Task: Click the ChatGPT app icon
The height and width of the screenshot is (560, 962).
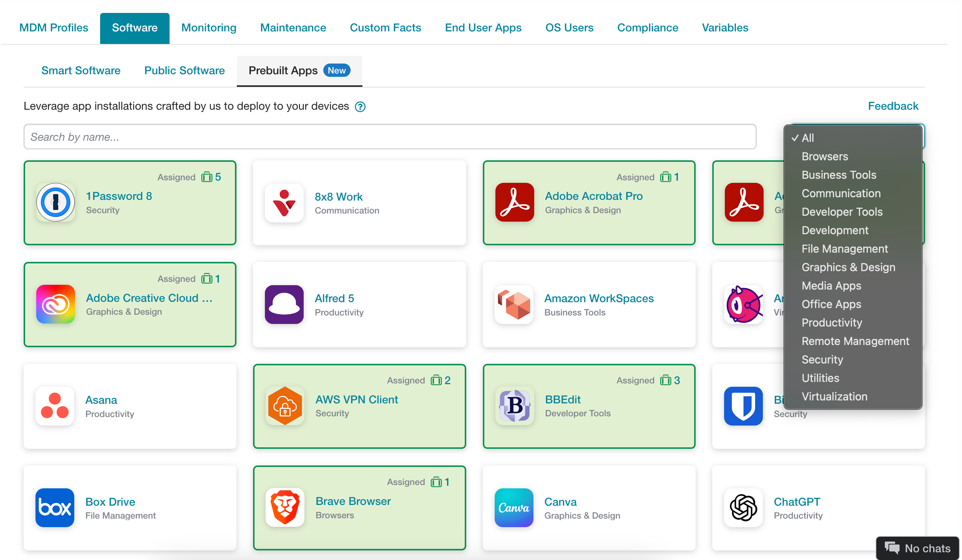Action: pos(743,508)
